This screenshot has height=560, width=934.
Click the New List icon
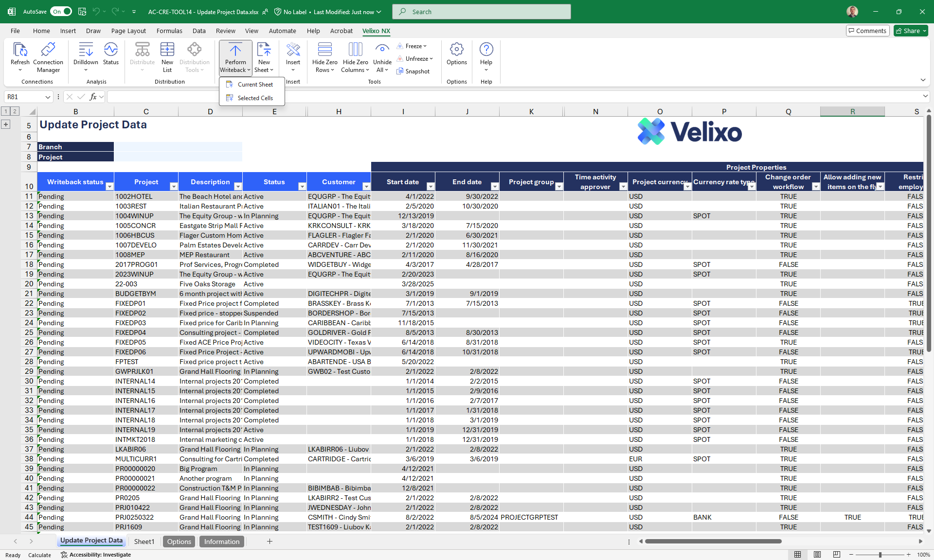pyautogui.click(x=167, y=50)
